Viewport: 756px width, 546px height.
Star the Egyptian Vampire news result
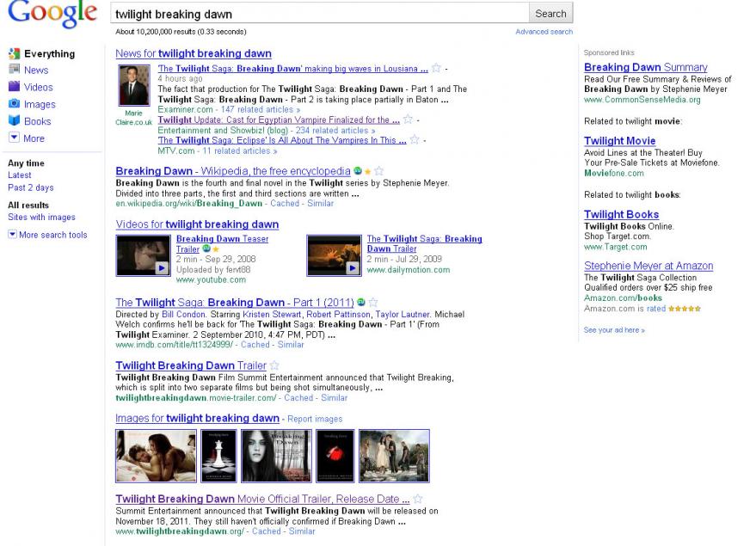pos(408,119)
